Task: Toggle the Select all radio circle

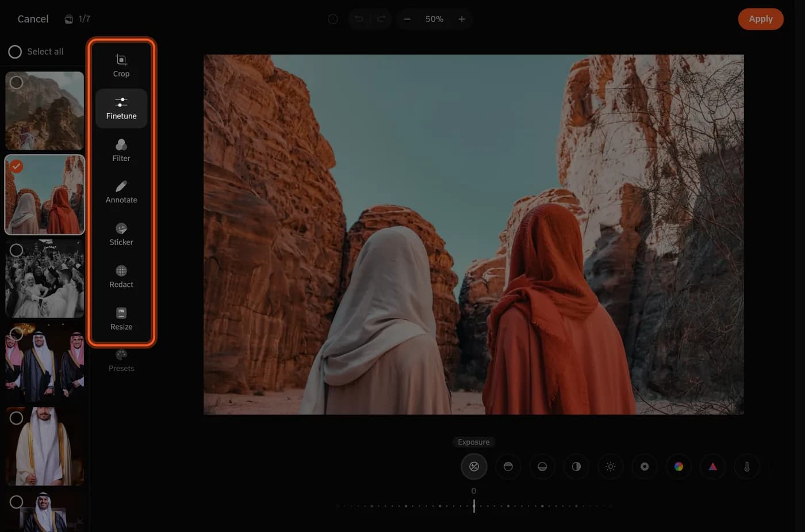Action: [15, 52]
